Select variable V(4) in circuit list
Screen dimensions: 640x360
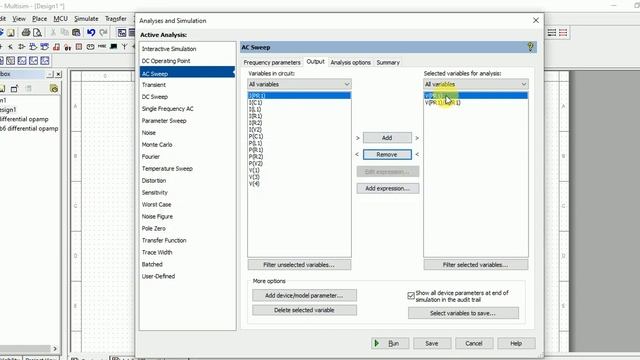tap(254, 184)
